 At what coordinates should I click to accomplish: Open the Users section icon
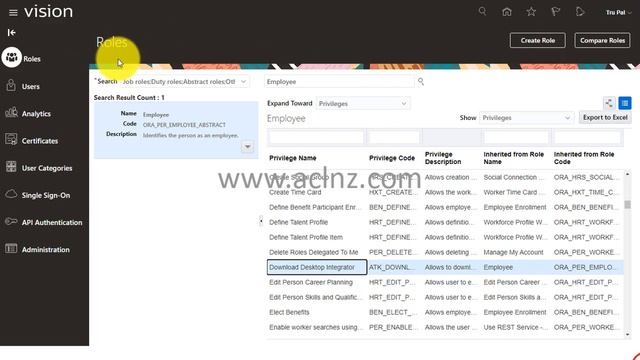[11, 86]
